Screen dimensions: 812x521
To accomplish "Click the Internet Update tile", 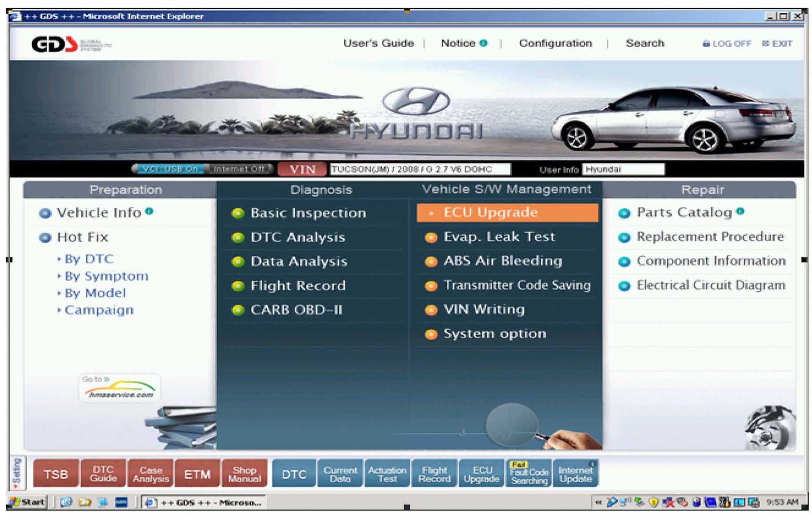I will tap(575, 474).
